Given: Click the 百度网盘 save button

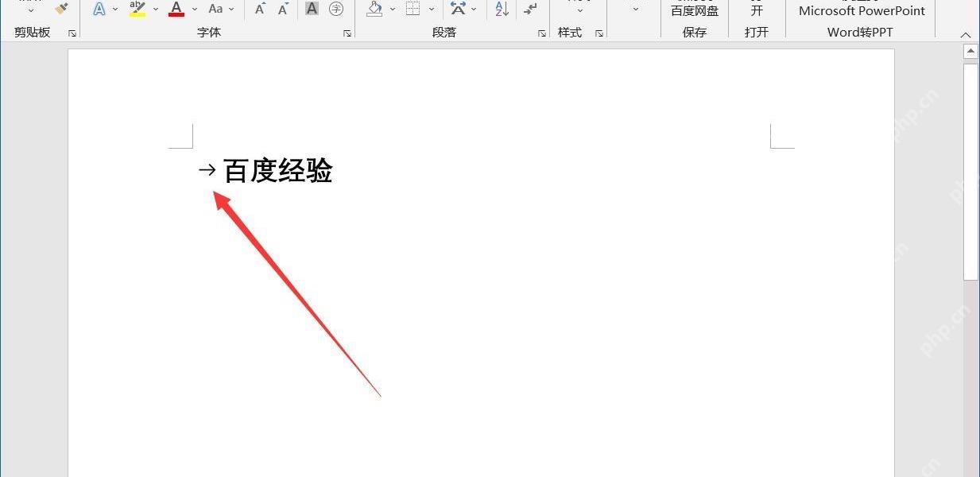Looking at the screenshot, I should 695,11.
